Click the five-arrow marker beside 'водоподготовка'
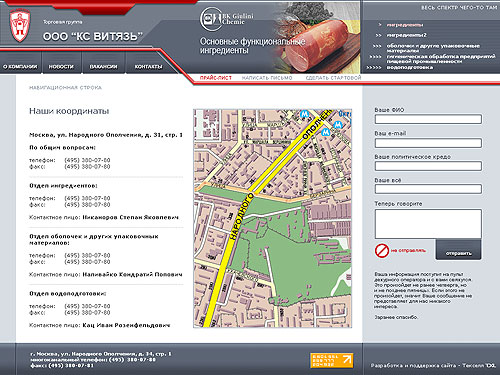The image size is (500, 375). 374,68
